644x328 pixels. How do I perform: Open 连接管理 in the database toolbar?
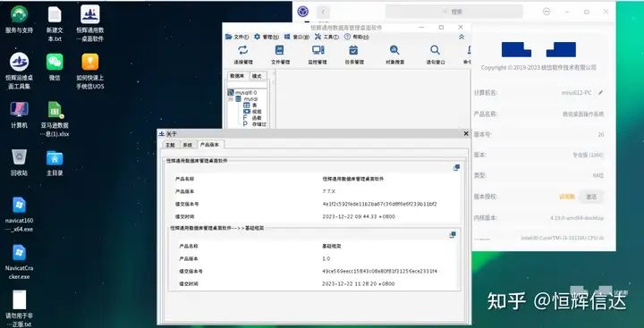click(x=242, y=55)
